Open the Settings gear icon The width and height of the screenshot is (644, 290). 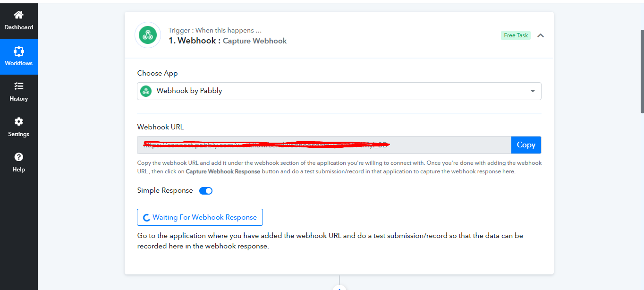(x=18, y=121)
